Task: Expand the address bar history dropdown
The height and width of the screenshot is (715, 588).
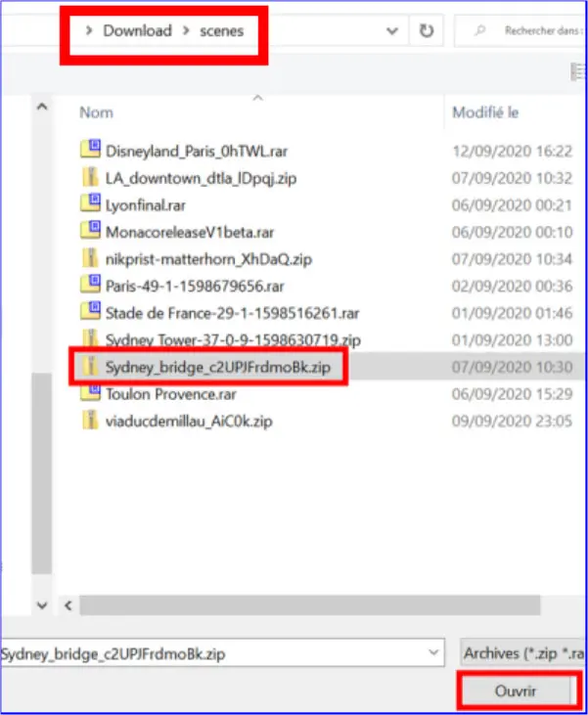Action: coord(392,31)
